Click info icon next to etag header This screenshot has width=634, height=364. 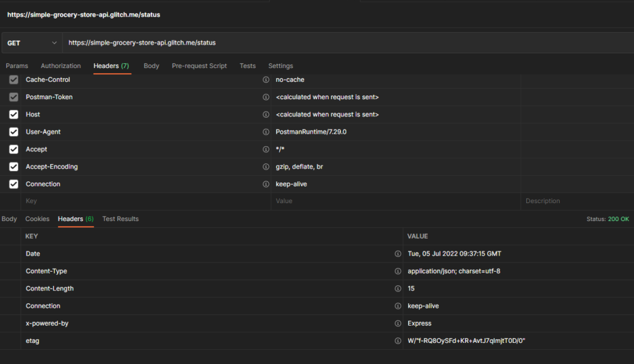[397, 340]
